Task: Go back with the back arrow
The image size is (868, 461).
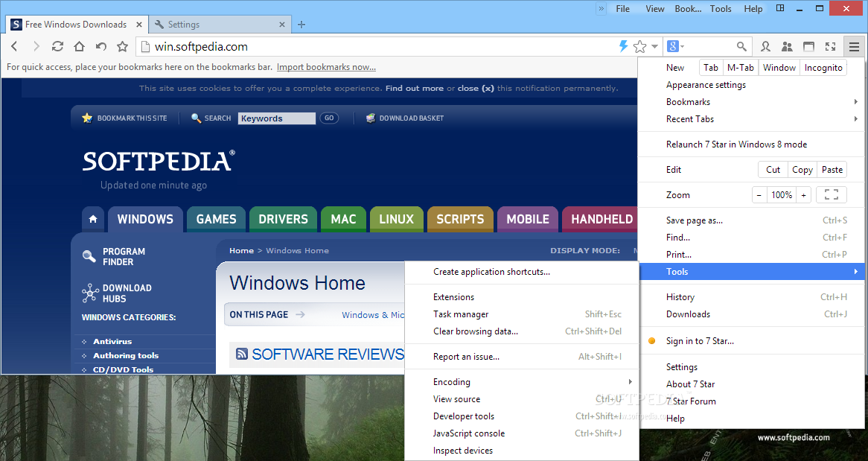Action: tap(14, 46)
